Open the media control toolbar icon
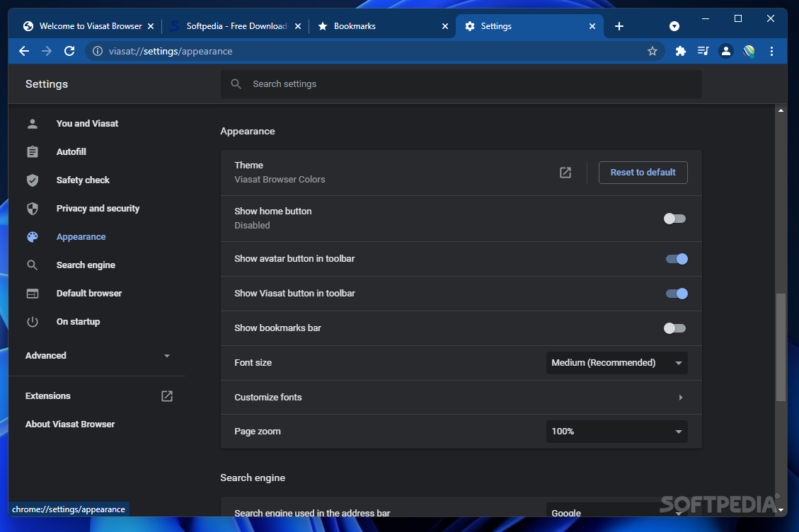 point(703,51)
